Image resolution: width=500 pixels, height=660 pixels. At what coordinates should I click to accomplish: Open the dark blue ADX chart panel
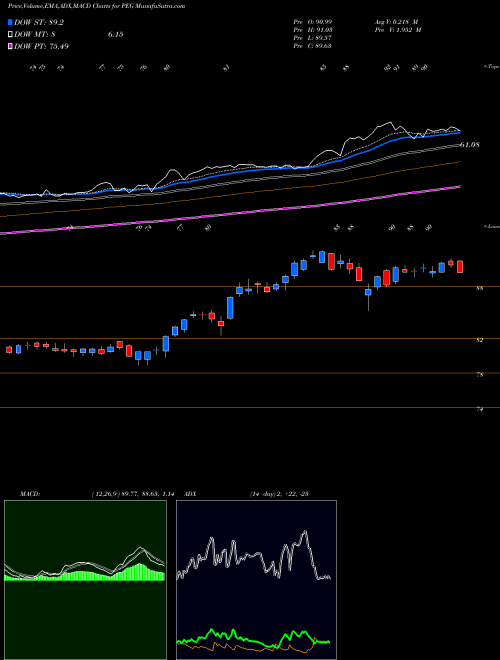256,580
